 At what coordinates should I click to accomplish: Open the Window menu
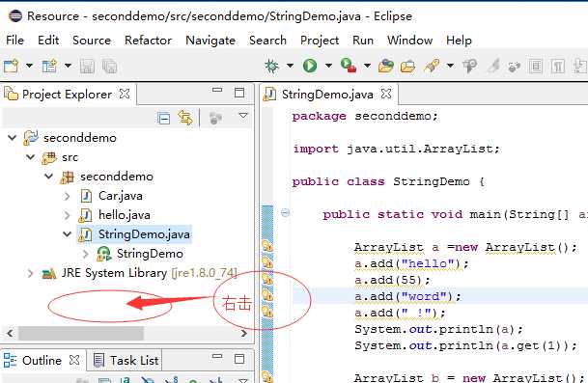410,41
